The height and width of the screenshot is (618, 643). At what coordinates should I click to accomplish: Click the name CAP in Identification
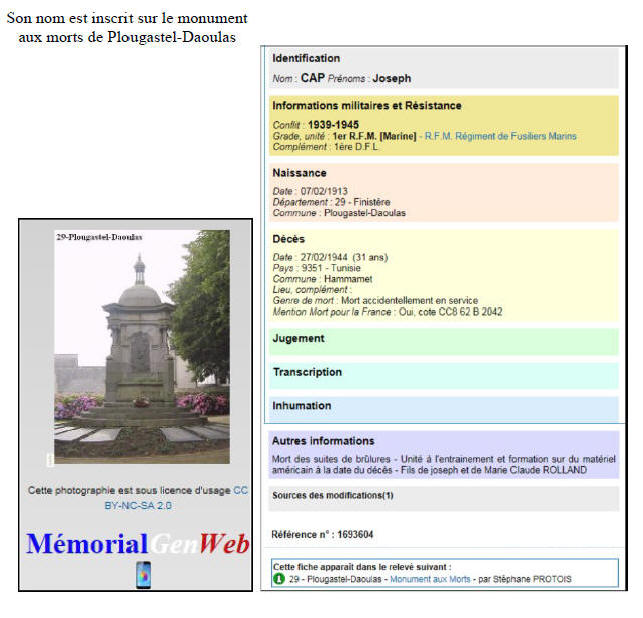tap(312, 78)
